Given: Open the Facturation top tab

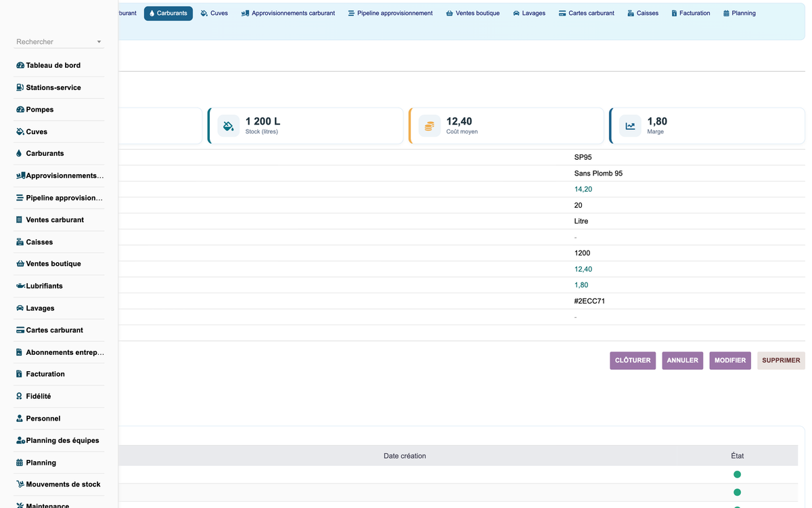Looking at the screenshot, I should (x=691, y=13).
